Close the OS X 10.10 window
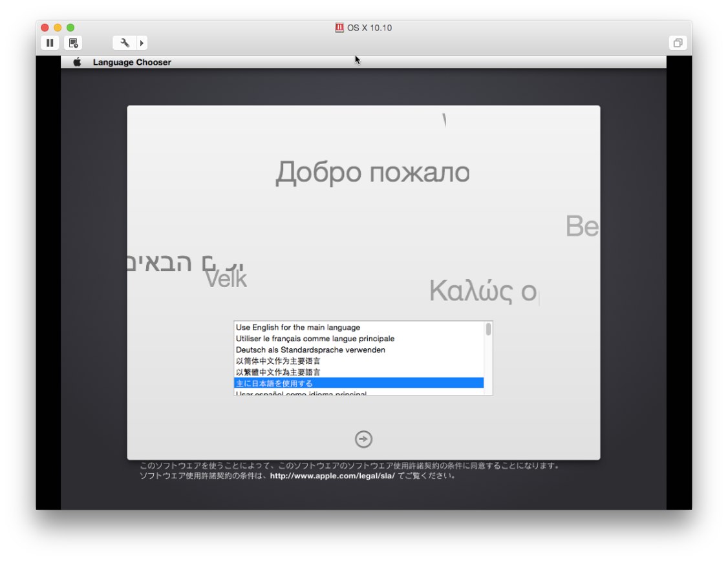 [x=45, y=28]
